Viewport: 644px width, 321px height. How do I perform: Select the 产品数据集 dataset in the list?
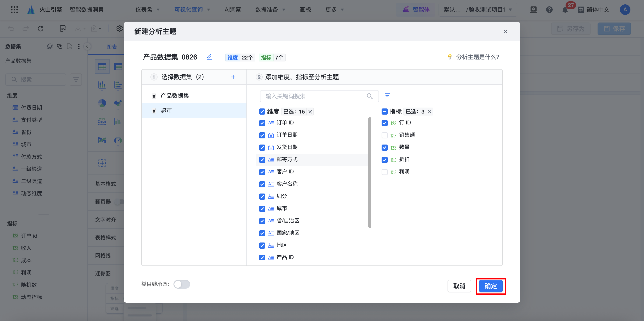click(175, 96)
